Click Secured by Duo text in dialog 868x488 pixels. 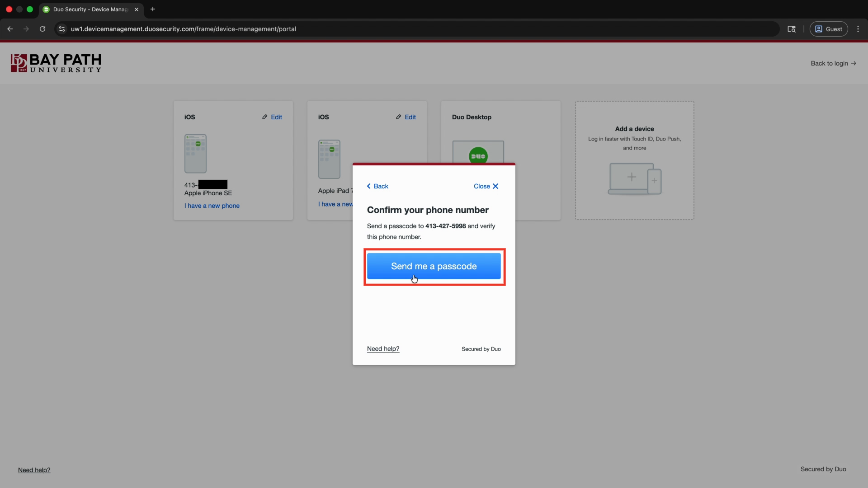(x=481, y=349)
